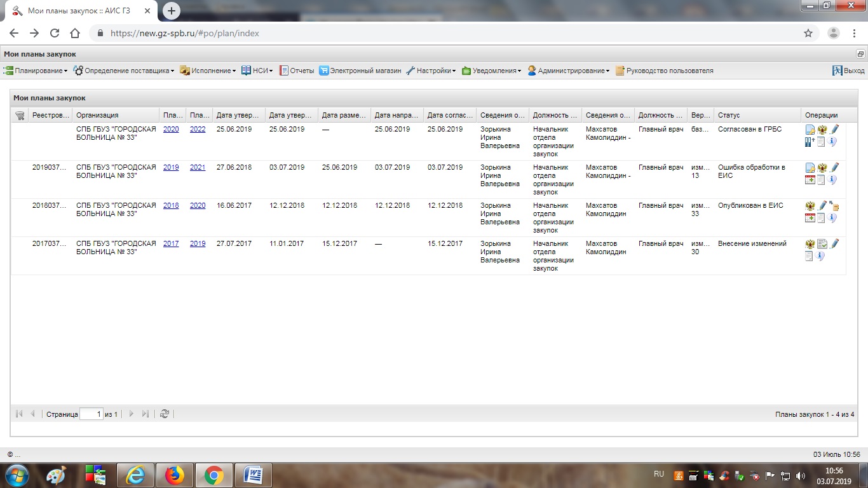
Task: Open Электронный магазин
Action: 360,71
